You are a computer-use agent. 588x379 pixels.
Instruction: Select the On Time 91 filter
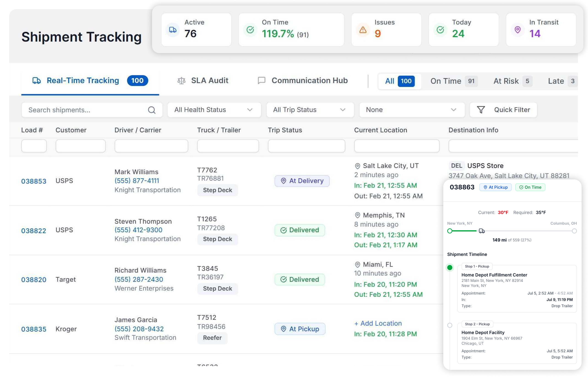click(454, 81)
